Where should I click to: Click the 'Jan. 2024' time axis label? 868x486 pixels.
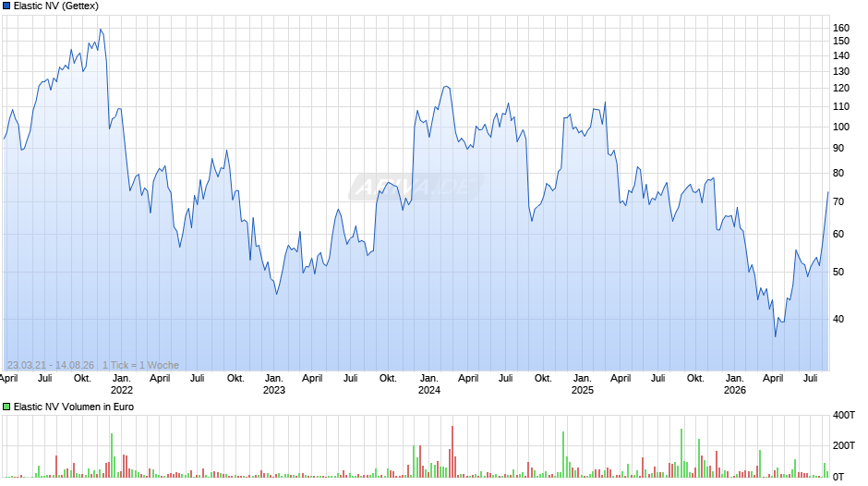(x=429, y=384)
